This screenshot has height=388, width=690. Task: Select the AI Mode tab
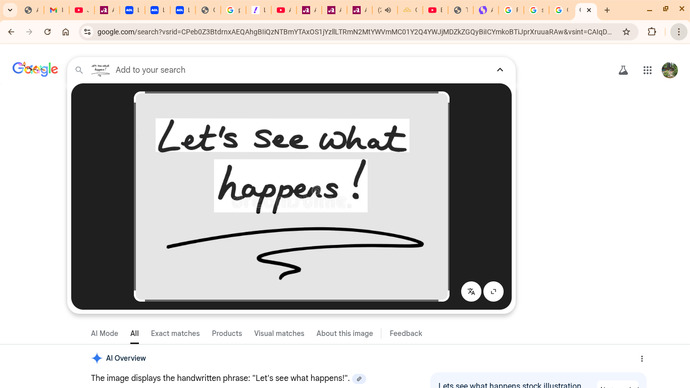click(x=104, y=333)
